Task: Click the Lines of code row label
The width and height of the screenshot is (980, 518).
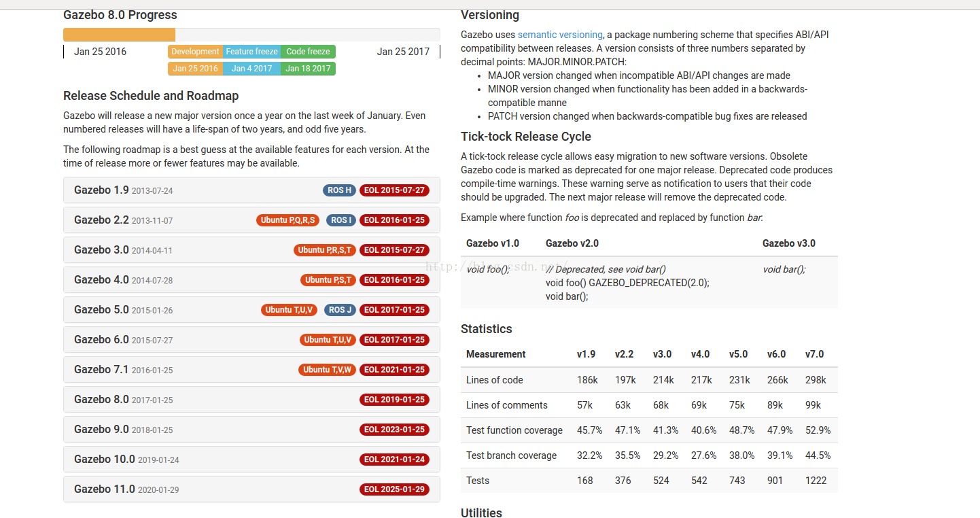Action: point(495,380)
